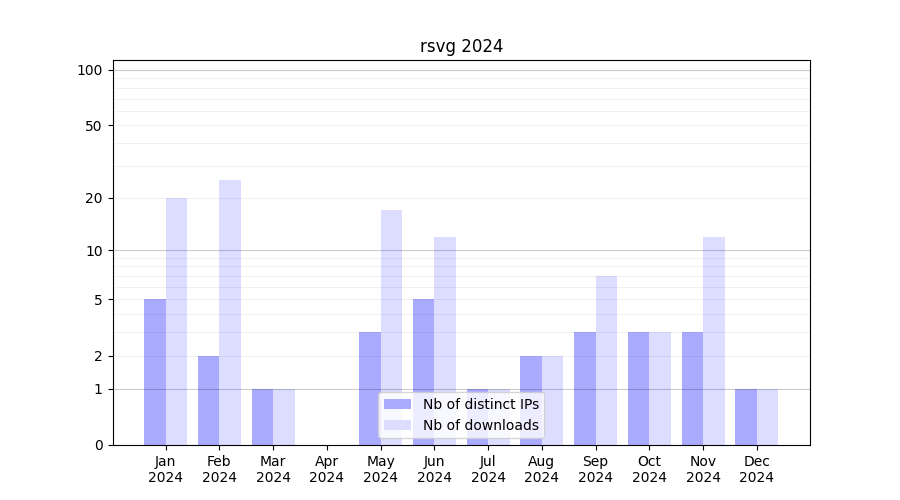
Task: Select the October distinct IPs bar
Action: [x=638, y=388]
